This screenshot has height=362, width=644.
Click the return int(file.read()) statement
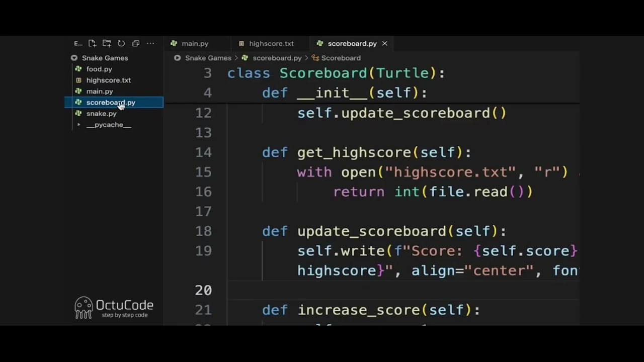coord(433,192)
